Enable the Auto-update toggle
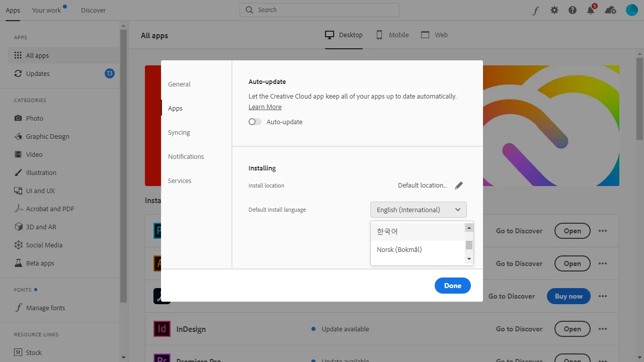 click(x=255, y=122)
